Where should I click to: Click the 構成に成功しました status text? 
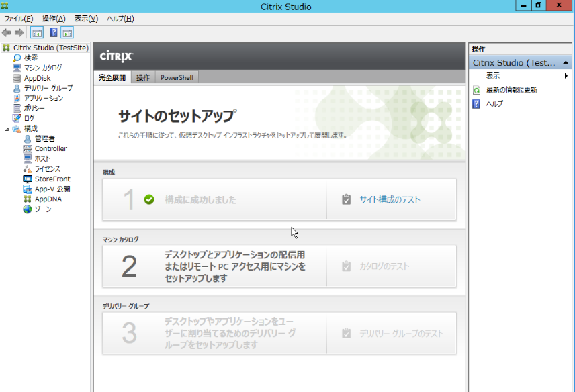(x=201, y=199)
